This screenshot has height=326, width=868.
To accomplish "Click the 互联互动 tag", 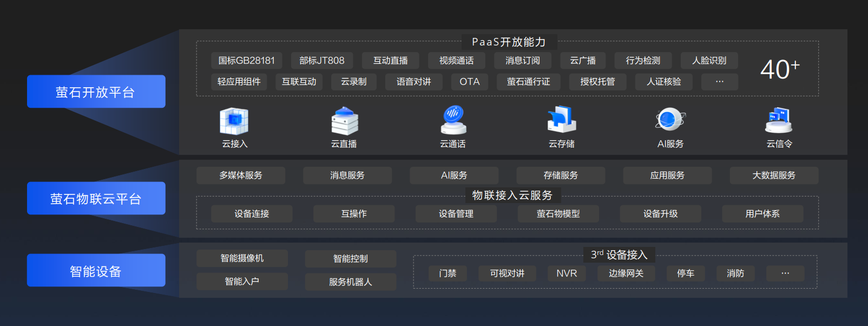I will 299,82.
